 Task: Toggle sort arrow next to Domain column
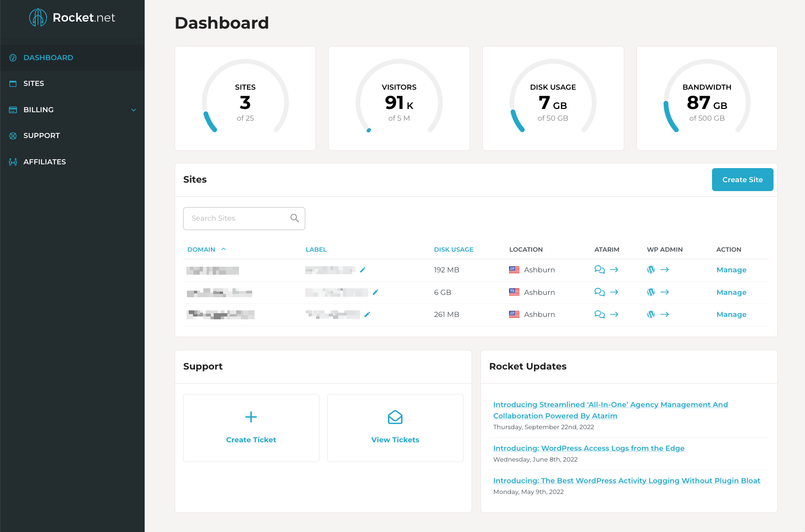pos(224,249)
